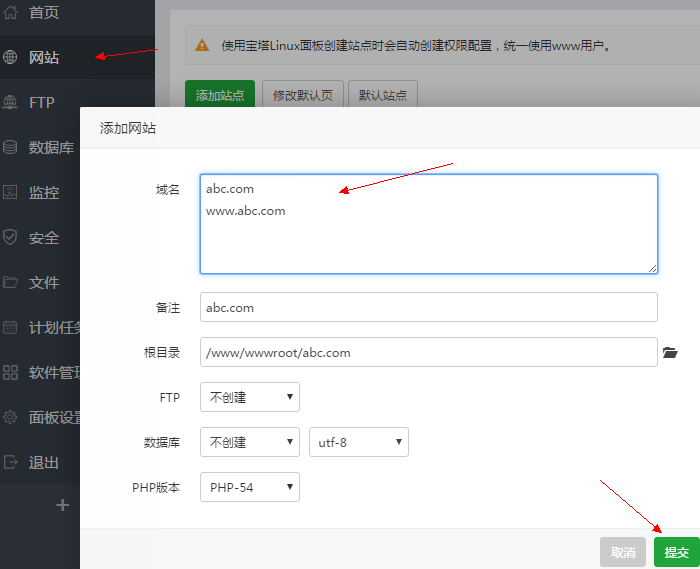This screenshot has height=569, width=700.
Task: Click the shield icon for 安全
Action: coord(11,237)
